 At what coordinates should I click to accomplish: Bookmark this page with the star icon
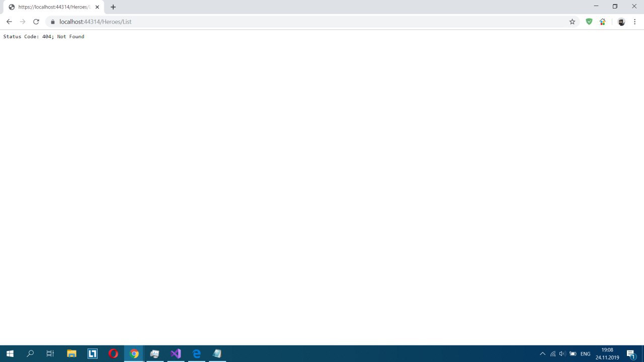tap(572, 22)
